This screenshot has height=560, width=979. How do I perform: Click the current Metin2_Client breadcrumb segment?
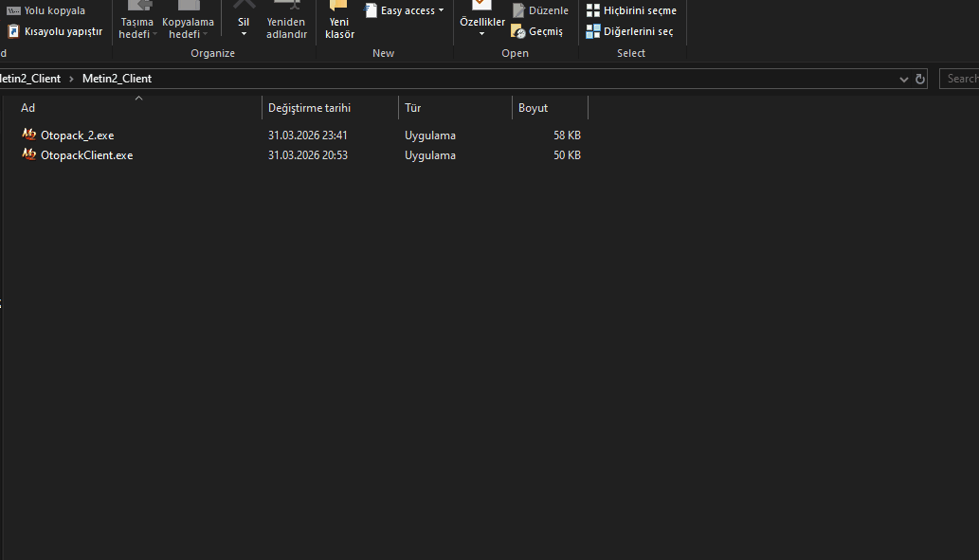click(117, 79)
